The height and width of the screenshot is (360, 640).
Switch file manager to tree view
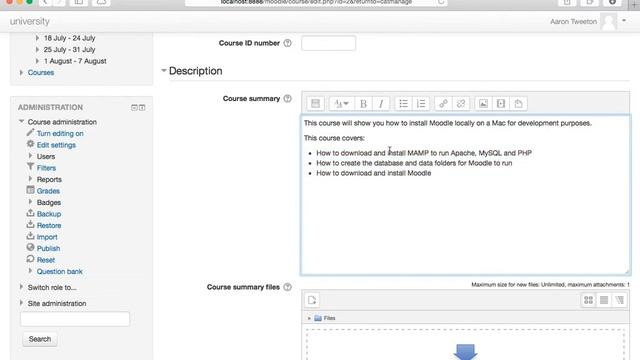tap(620, 300)
